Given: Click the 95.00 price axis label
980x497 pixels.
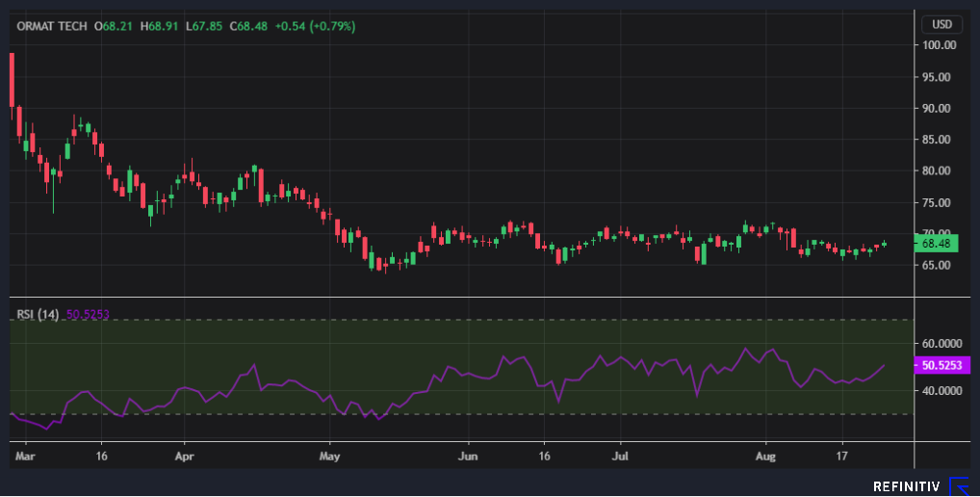Looking at the screenshot, I should pyautogui.click(x=937, y=77).
